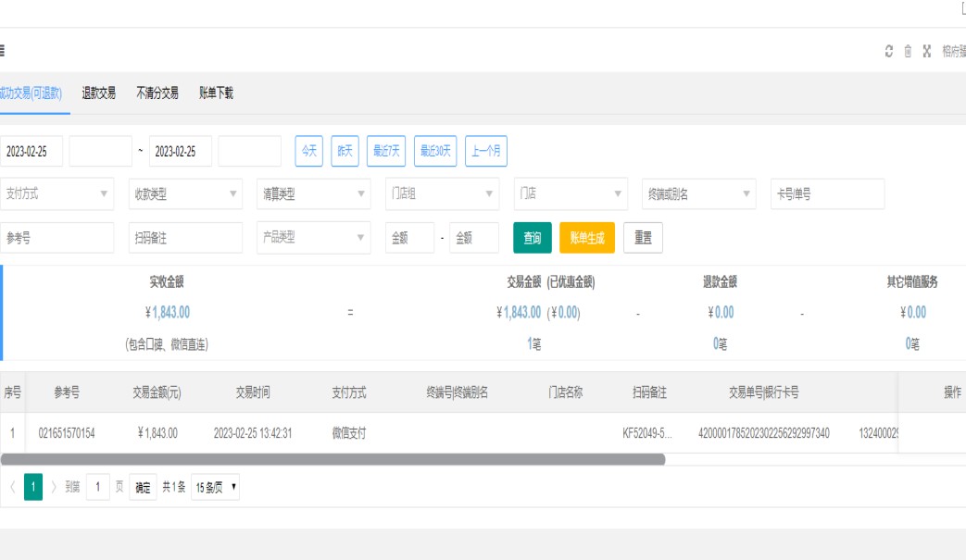Open the 账单下载 tab
966x560 pixels.
coord(216,93)
